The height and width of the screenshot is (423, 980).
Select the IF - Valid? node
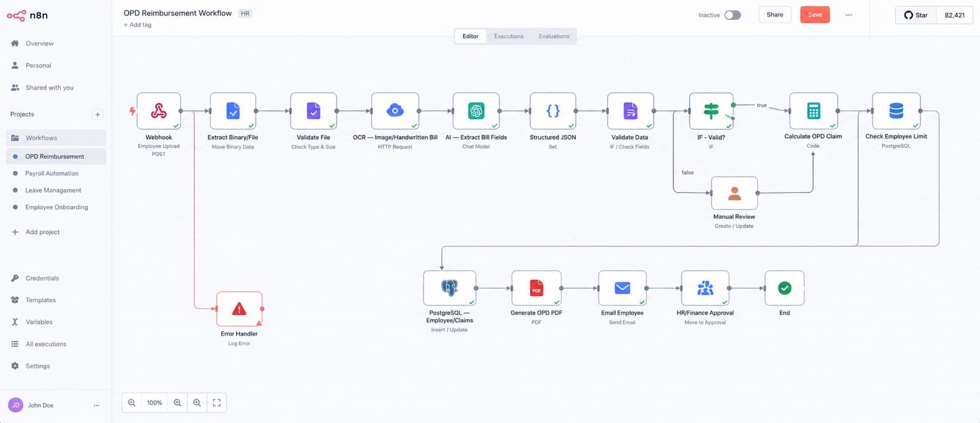click(x=711, y=111)
